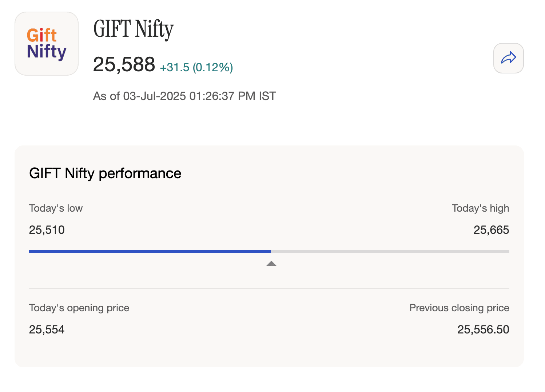Select the Previous closing price label
This screenshot has height=392, width=545.
(x=459, y=308)
